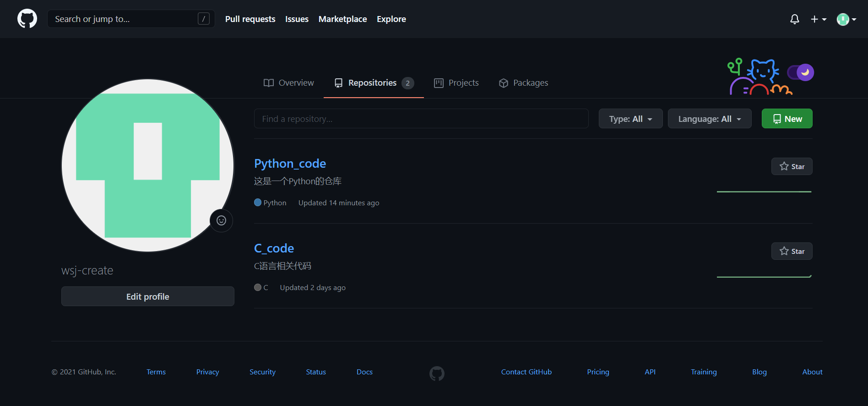868x406 pixels.
Task: Open Marketplace in top navigation
Action: click(342, 19)
